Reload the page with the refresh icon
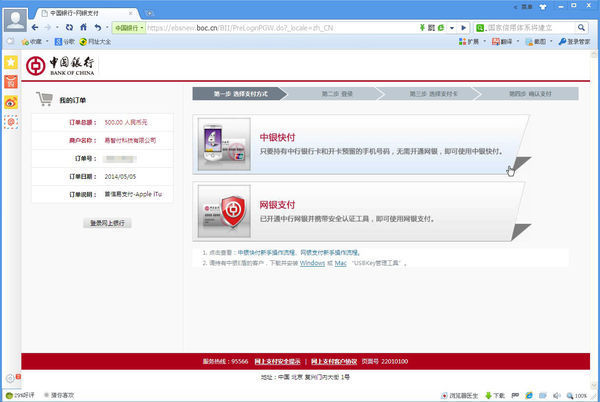 point(69,28)
